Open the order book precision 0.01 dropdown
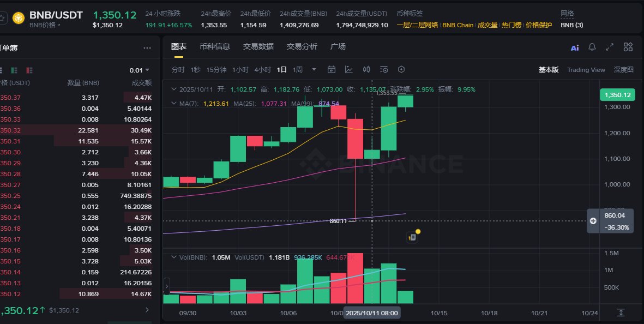Image resolution: width=644 pixels, height=324 pixels. point(140,70)
